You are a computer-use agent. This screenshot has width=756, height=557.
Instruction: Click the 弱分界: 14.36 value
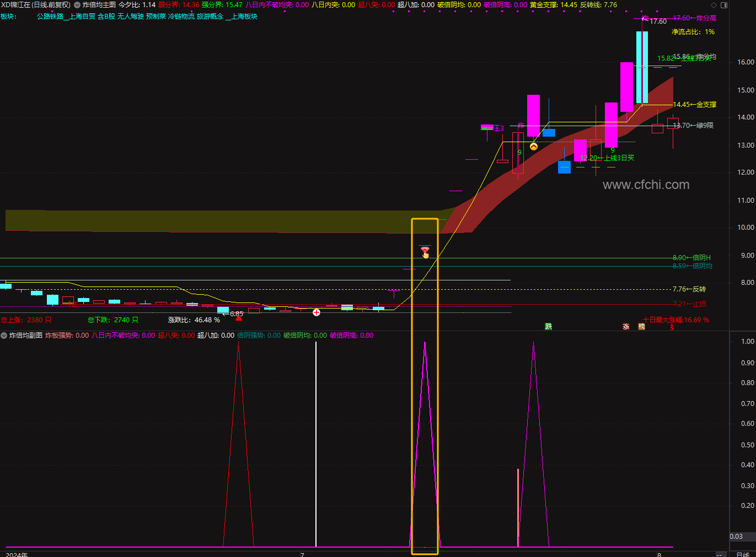tap(179, 5)
